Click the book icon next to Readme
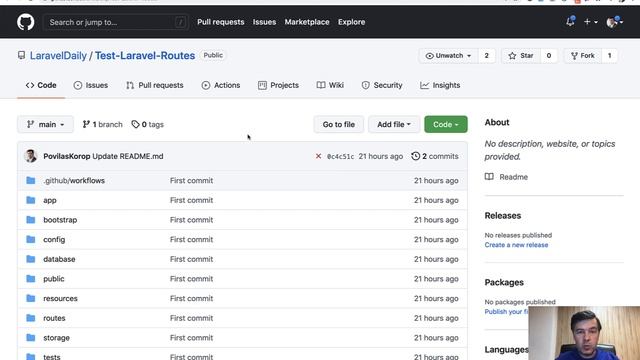Image resolution: width=640 pixels, height=360 pixels. click(x=489, y=177)
